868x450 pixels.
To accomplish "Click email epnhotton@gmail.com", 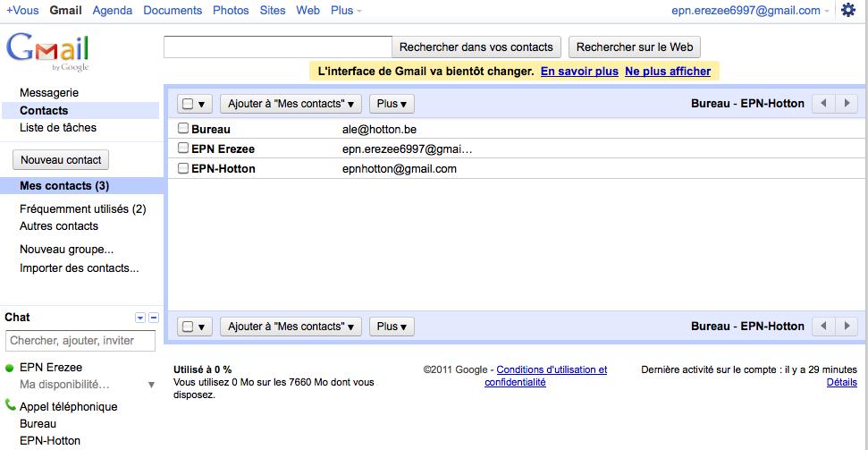I will (400, 168).
